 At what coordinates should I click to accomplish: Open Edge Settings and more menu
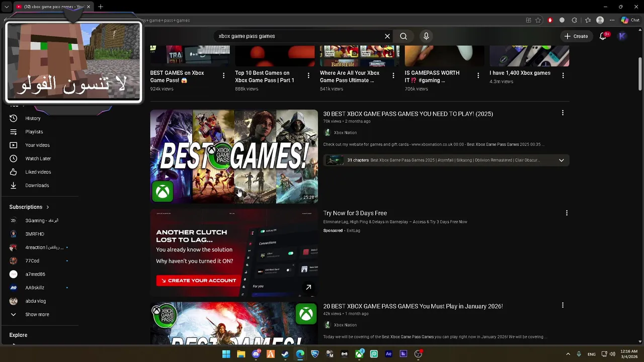pyautogui.click(x=612, y=20)
